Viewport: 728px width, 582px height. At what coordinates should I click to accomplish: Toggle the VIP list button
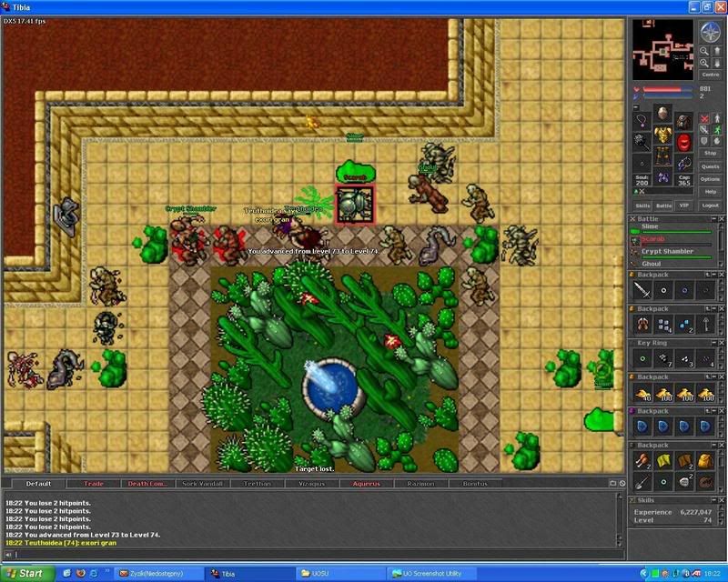[x=683, y=206]
